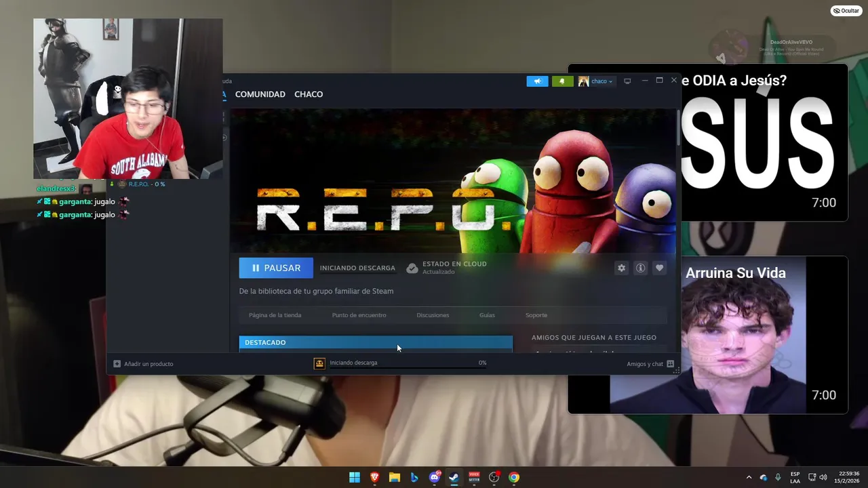The height and width of the screenshot is (488, 868).
Task: Switch Steam to Big Picture mode
Action: click(x=627, y=81)
